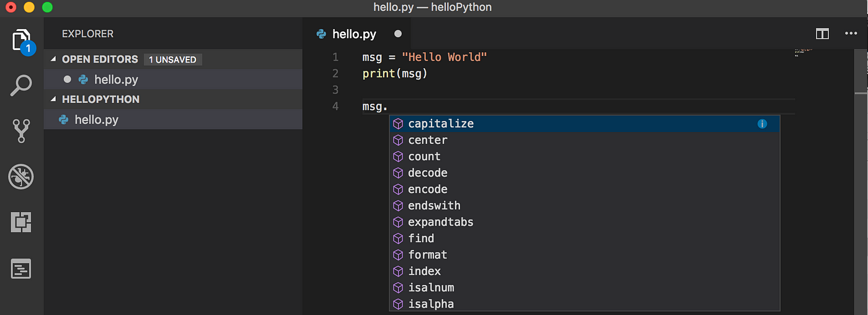868x315 pixels.
Task: Place cursor after msg. on line 4
Action: tap(389, 107)
